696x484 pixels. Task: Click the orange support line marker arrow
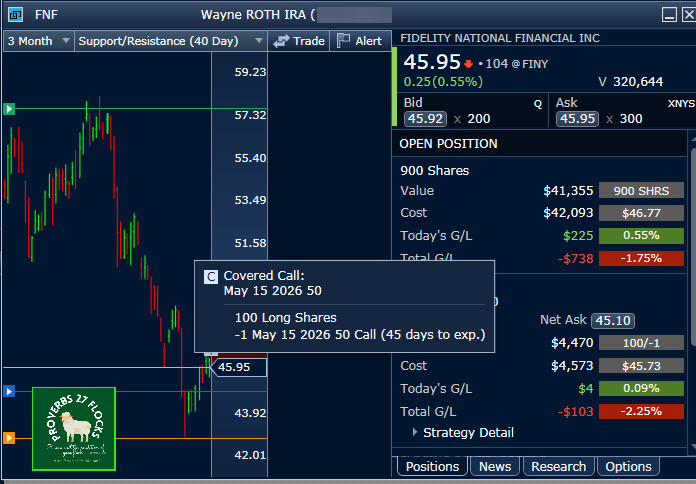pos(9,437)
